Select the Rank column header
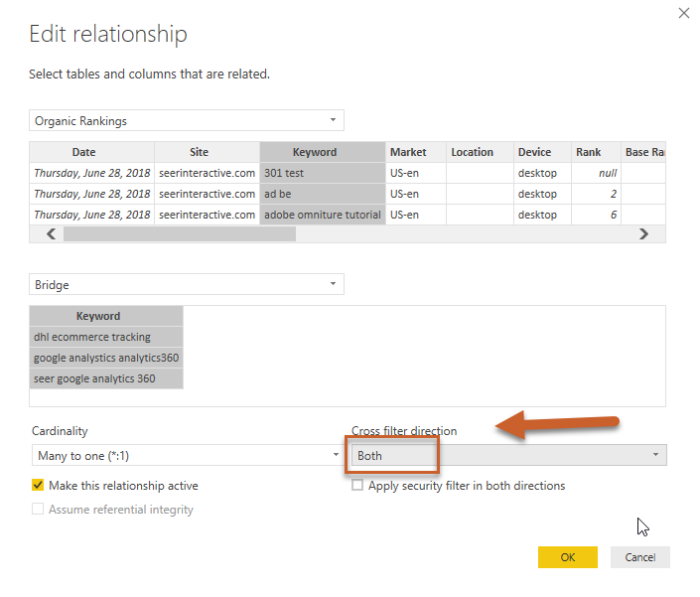The image size is (700, 597). point(588,152)
